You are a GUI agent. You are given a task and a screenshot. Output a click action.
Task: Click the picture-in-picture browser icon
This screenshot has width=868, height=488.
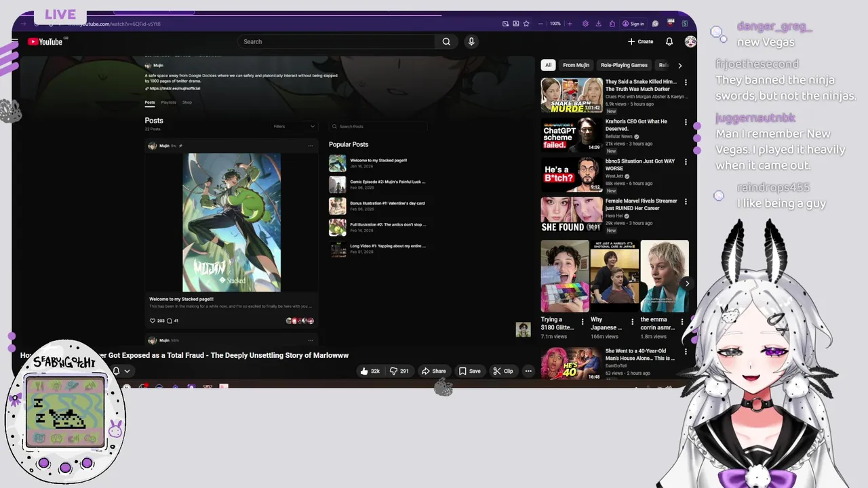tap(505, 24)
